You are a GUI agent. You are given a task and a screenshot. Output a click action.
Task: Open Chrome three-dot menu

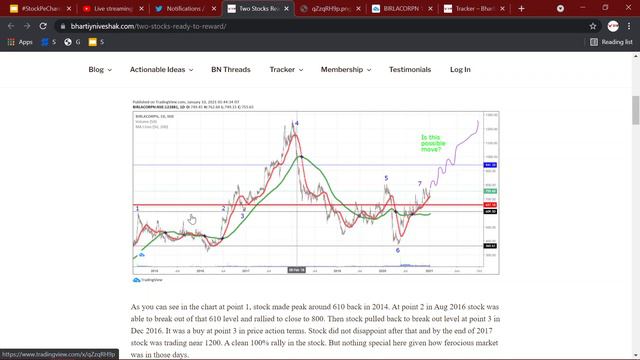pyautogui.click(x=629, y=26)
